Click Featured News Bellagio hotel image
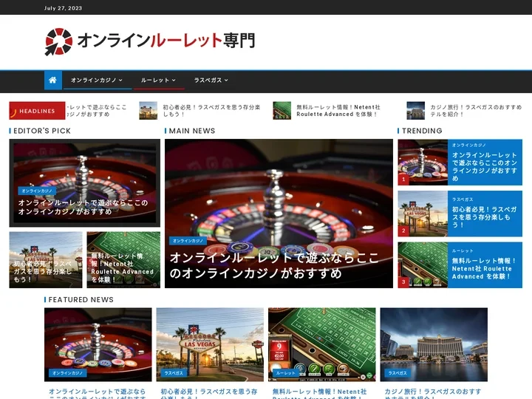 click(x=434, y=345)
